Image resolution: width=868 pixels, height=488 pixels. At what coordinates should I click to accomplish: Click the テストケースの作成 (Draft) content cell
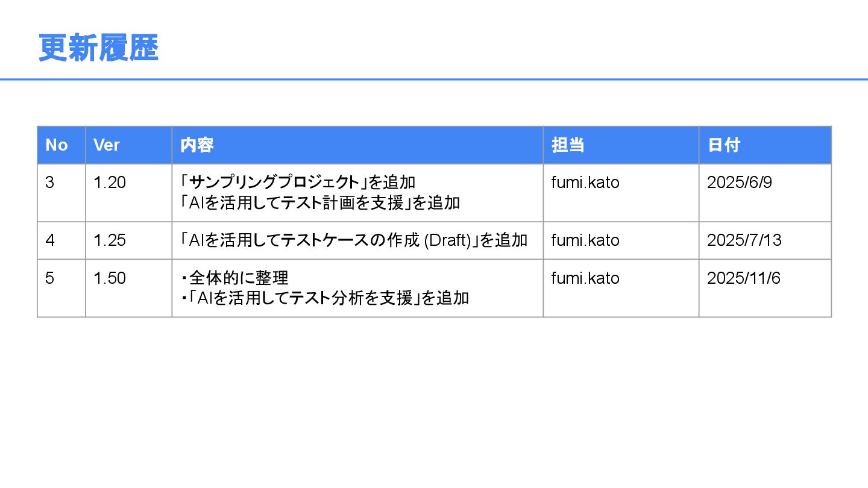tap(354, 240)
